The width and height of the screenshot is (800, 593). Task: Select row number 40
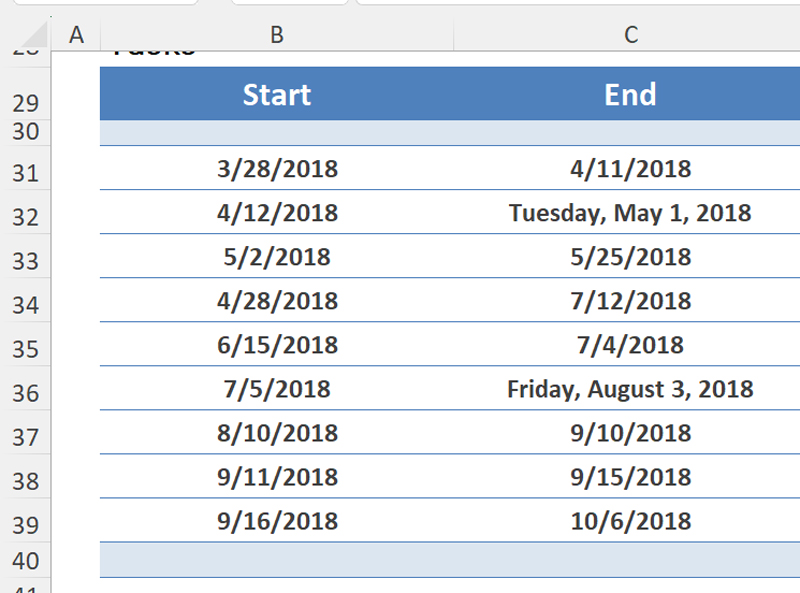click(27, 560)
